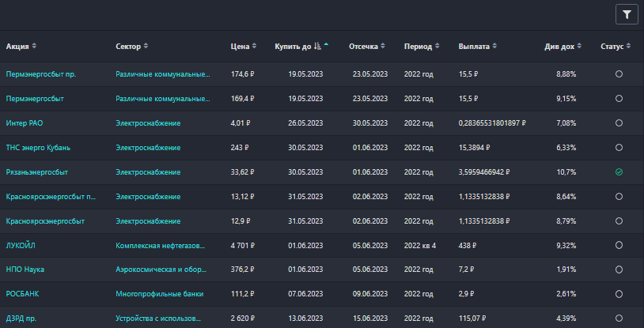Open the ТНС энерго Кубань stock link

[38, 147]
